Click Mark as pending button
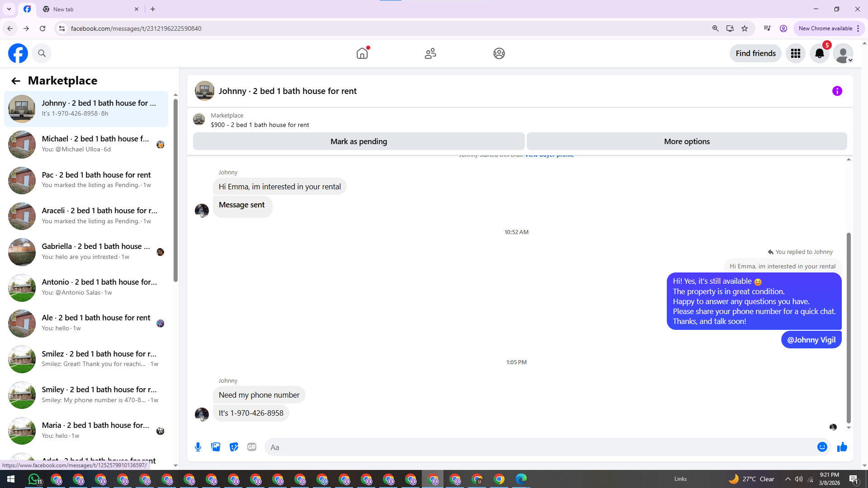 click(x=359, y=141)
